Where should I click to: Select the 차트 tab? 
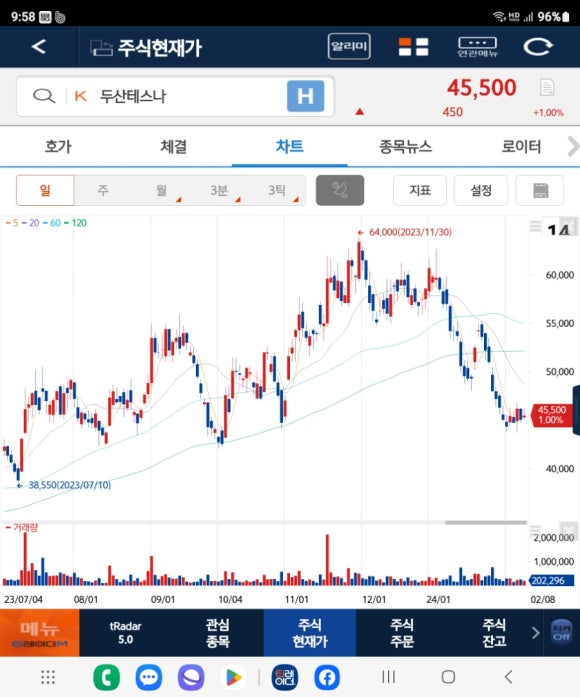pos(289,146)
